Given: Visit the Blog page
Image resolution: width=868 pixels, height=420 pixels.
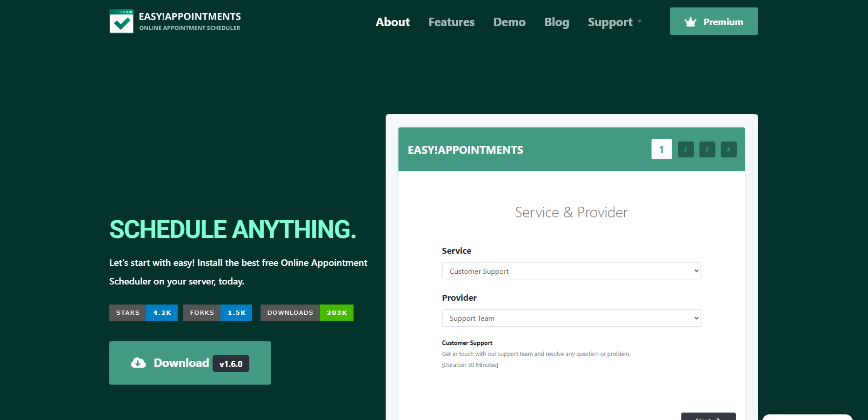Looking at the screenshot, I should (x=557, y=22).
